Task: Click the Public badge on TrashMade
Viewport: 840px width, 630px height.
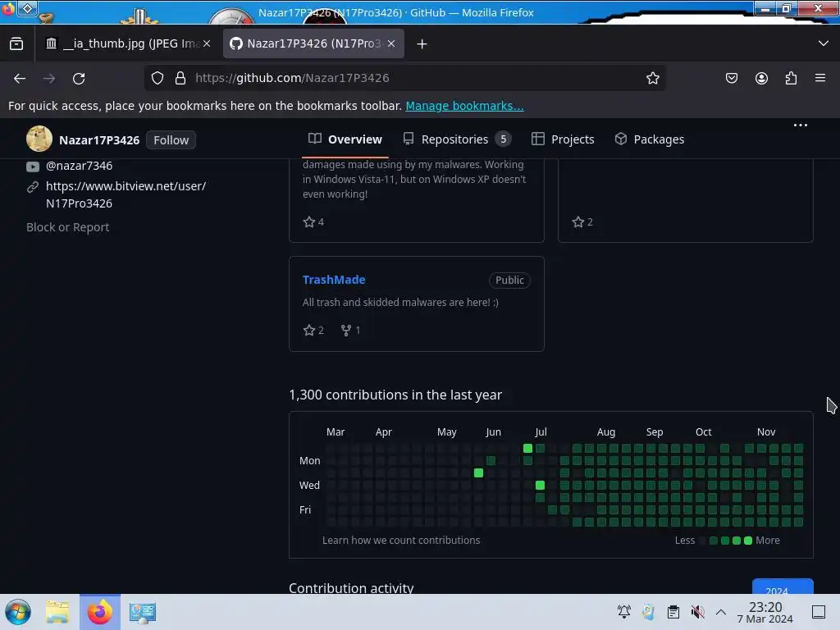Action: pyautogui.click(x=509, y=281)
